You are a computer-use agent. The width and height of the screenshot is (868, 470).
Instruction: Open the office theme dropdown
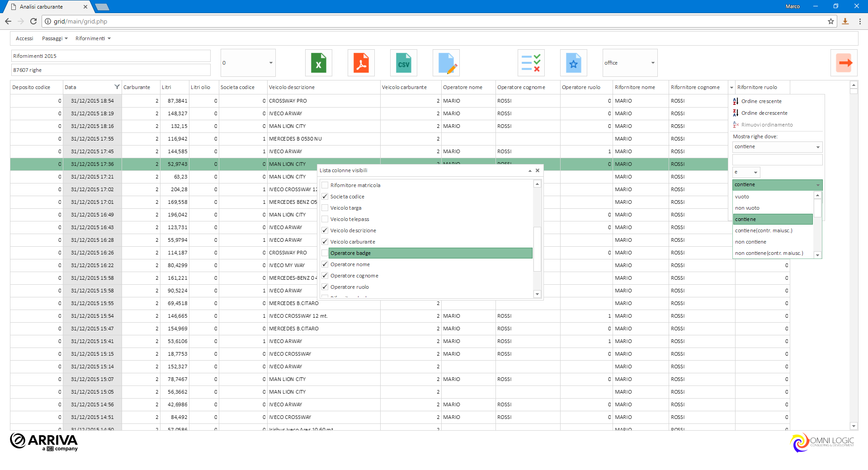[x=630, y=63]
